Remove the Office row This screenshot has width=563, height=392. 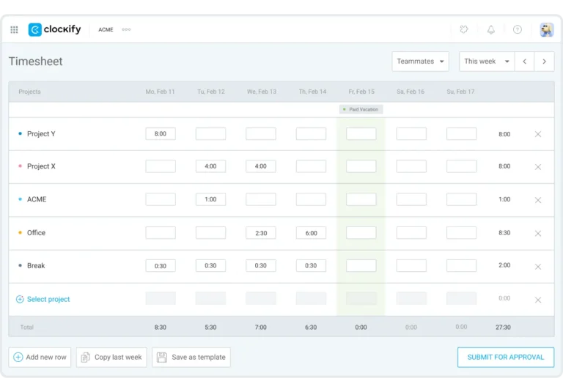538,233
